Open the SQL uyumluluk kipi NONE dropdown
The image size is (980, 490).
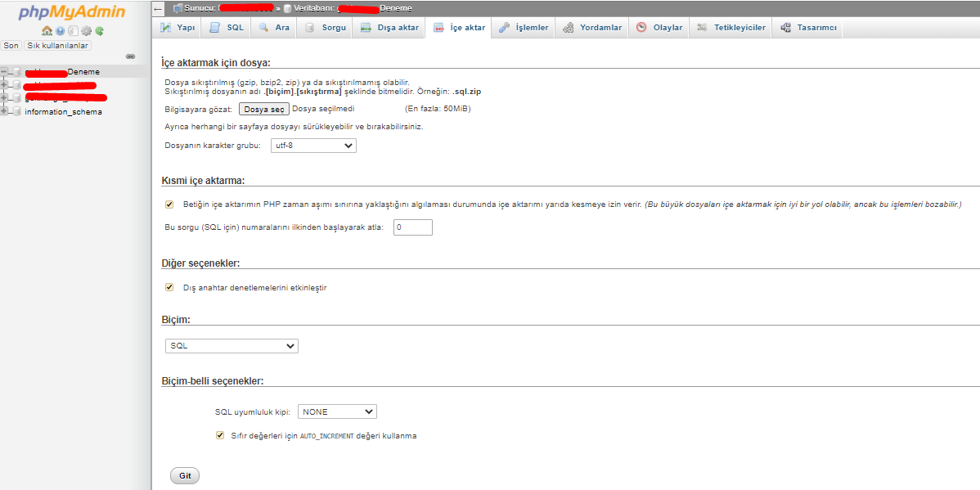pos(337,411)
